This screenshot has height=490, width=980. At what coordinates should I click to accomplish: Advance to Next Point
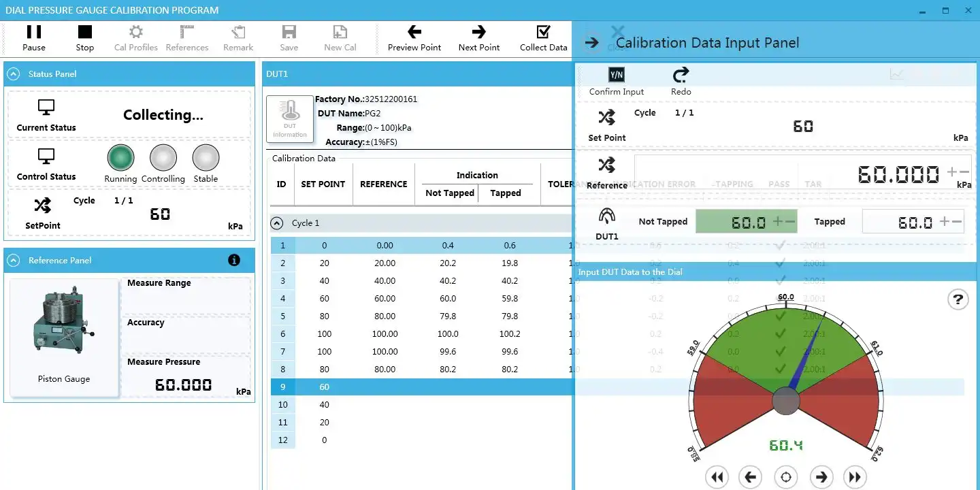click(479, 37)
